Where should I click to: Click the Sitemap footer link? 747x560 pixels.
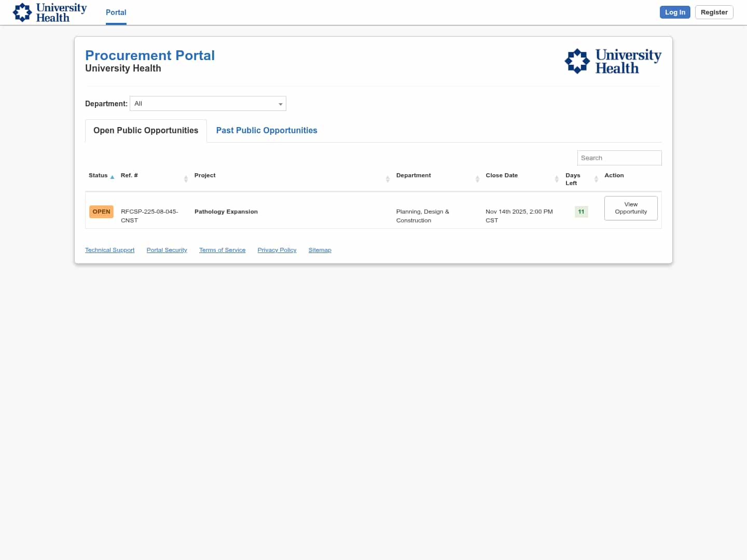tap(320, 250)
